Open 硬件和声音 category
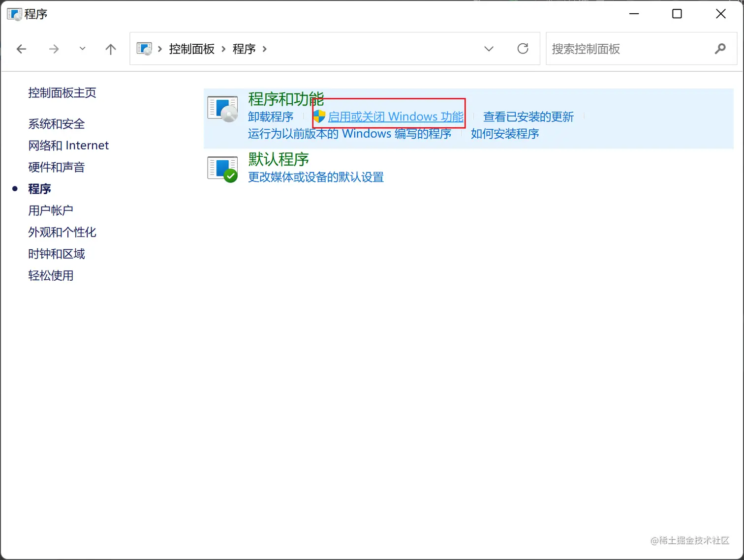The image size is (744, 560). (x=57, y=167)
